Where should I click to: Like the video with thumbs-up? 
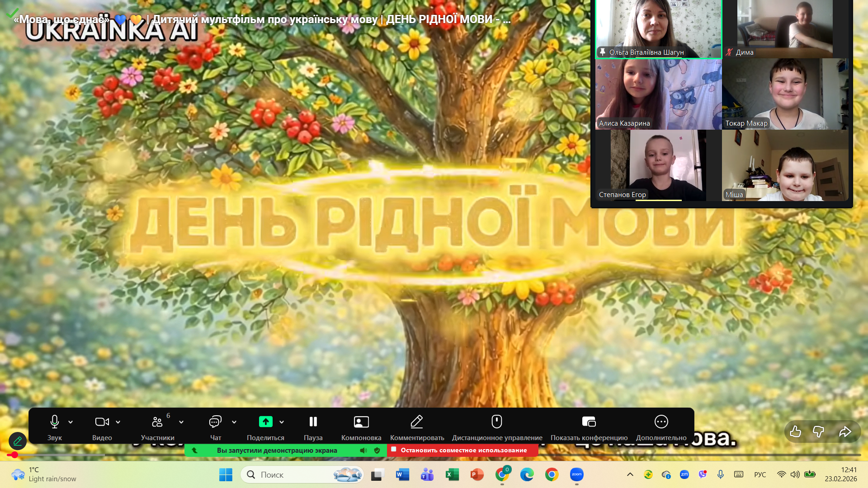click(x=796, y=432)
